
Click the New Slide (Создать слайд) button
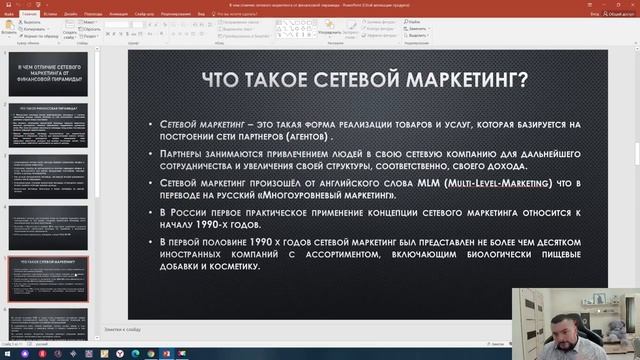pyautogui.click(x=69, y=29)
